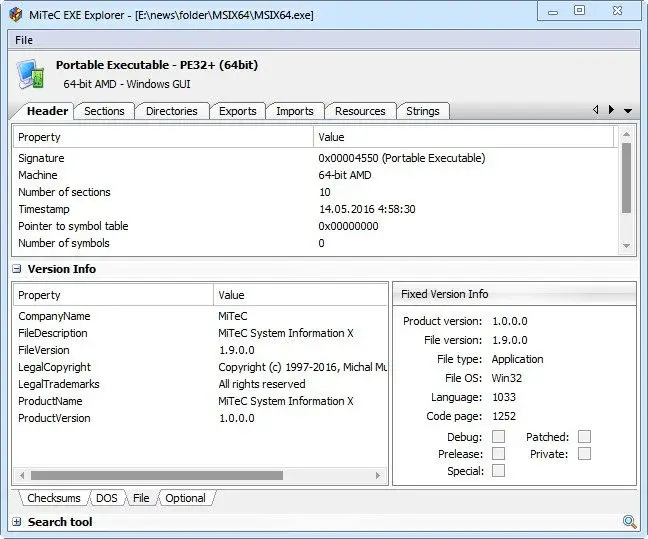Select the Checksums bottom tab
Viewport: 648px width, 539px height.
pyautogui.click(x=54, y=498)
